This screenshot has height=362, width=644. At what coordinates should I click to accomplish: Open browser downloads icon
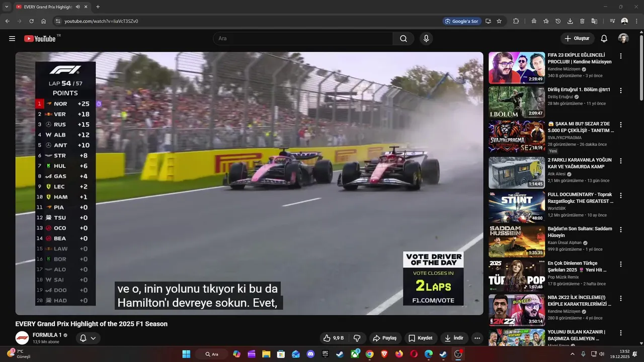tap(570, 21)
